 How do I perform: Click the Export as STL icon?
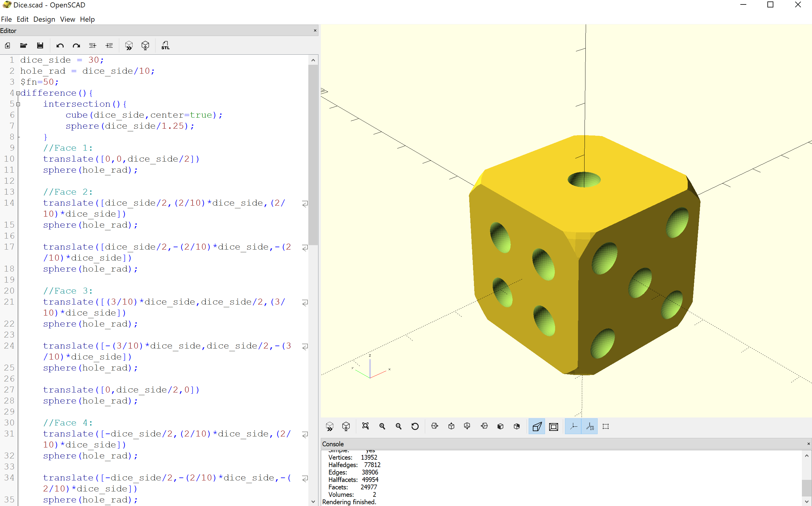[165, 45]
